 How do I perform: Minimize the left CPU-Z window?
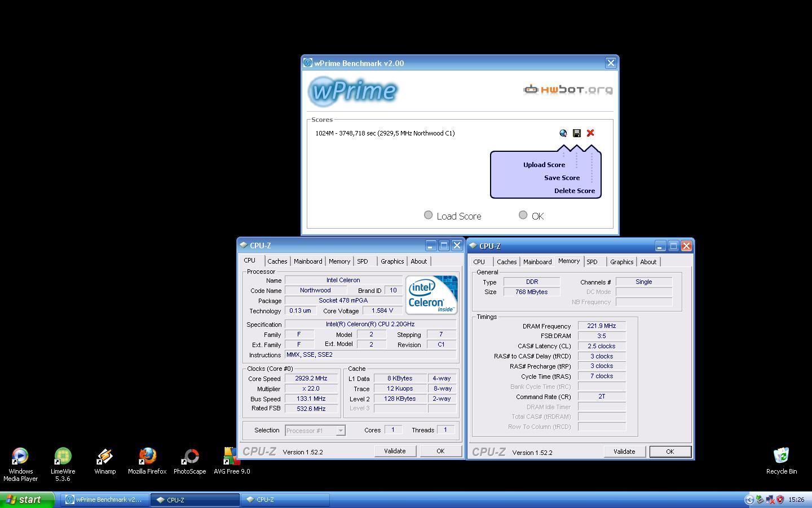[x=431, y=246]
